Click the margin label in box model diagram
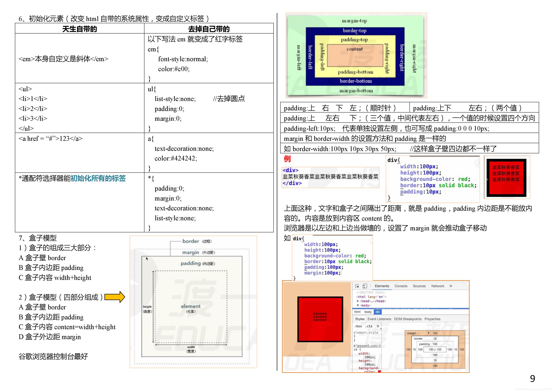 (412, 333)
